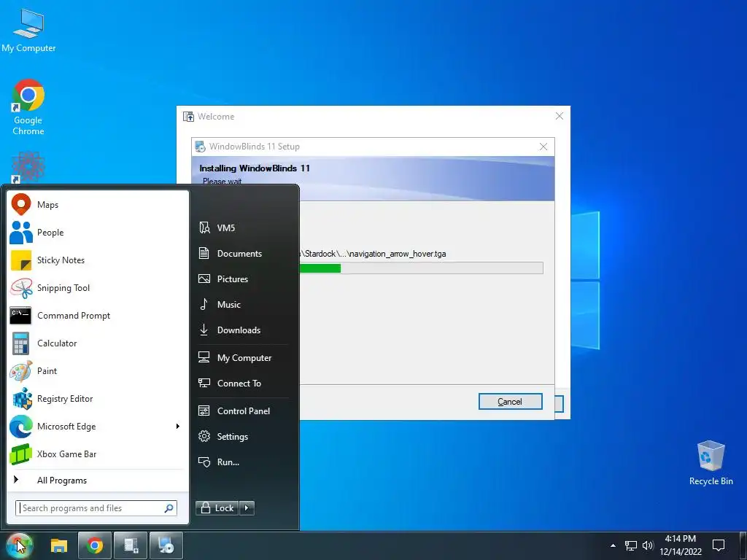Open Registry Editor
Viewport: 747px width, 560px height.
click(x=98, y=399)
